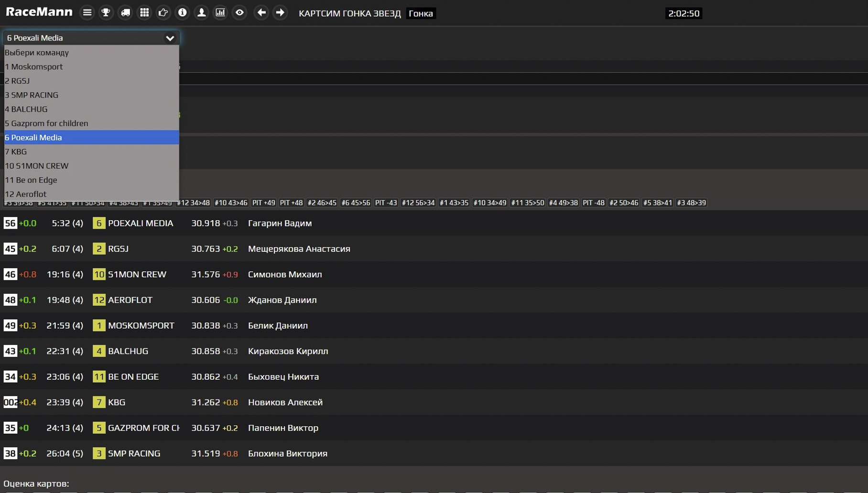Choose '12 Aeroflot' in team list
The image size is (868, 493).
tap(26, 194)
